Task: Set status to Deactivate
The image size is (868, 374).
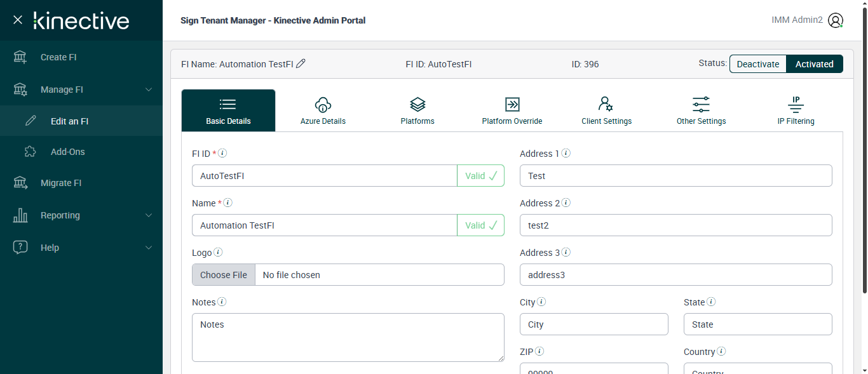Action: tap(757, 64)
